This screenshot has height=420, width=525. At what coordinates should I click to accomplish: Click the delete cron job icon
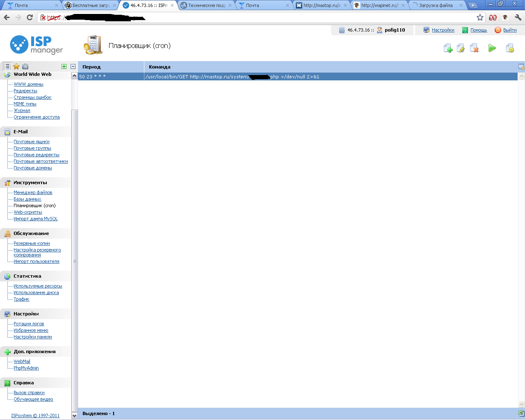474,48
